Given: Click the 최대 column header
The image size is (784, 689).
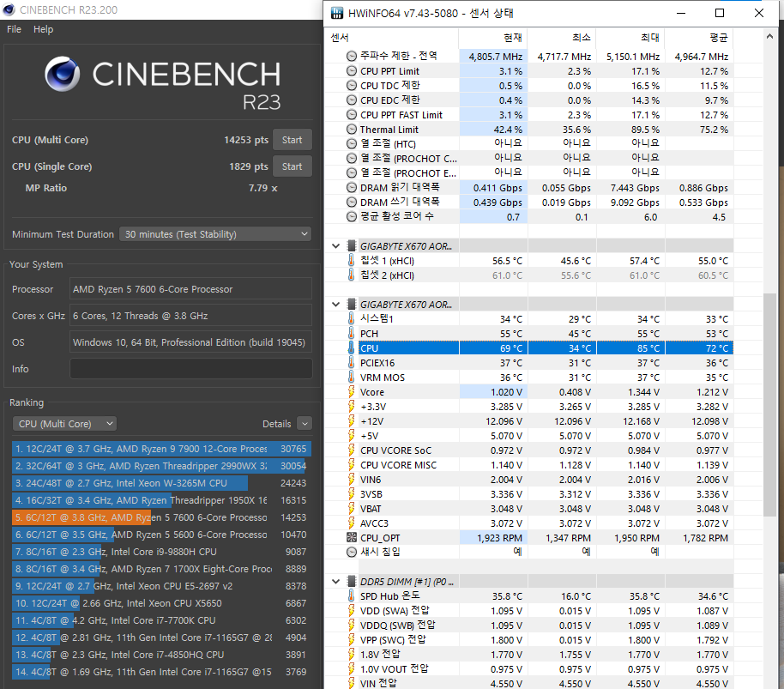Looking at the screenshot, I should tap(630, 38).
